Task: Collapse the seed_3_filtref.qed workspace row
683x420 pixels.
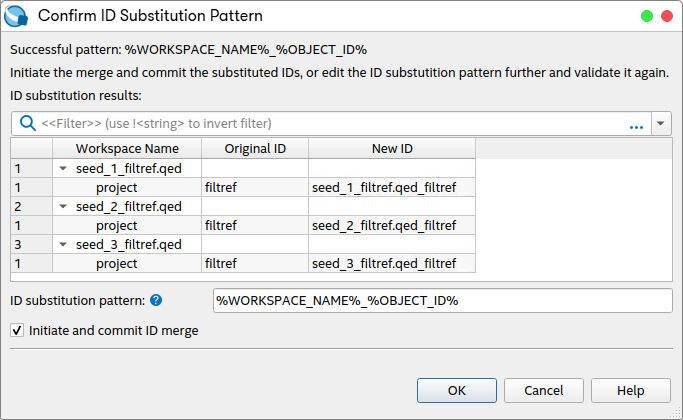Action: coord(63,244)
